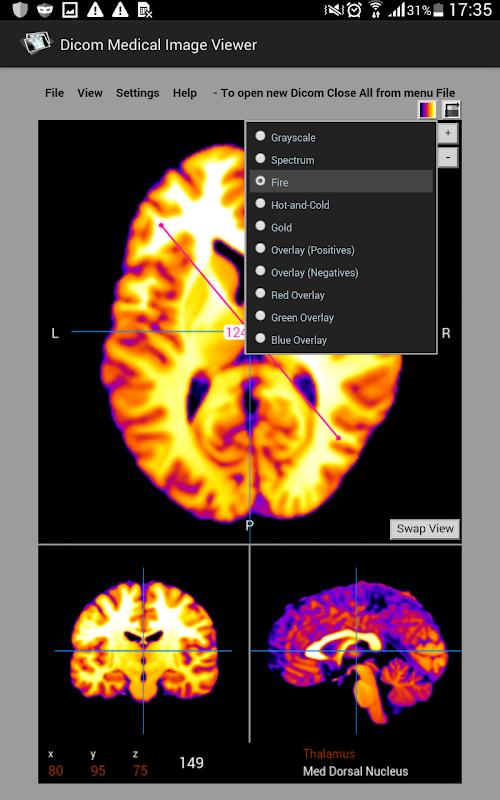
Task: Tap the image notification icon in status bar
Action: (x=69, y=10)
